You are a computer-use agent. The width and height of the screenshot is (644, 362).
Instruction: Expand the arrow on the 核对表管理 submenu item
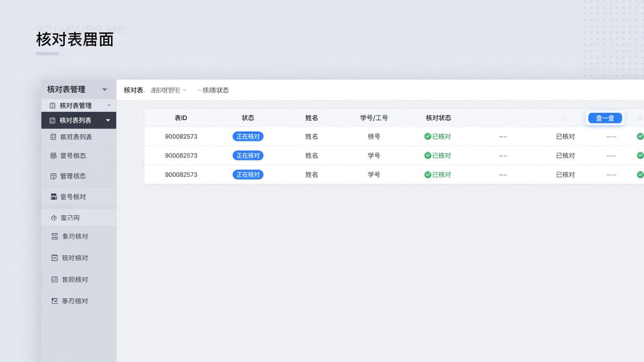pyautogui.click(x=109, y=106)
